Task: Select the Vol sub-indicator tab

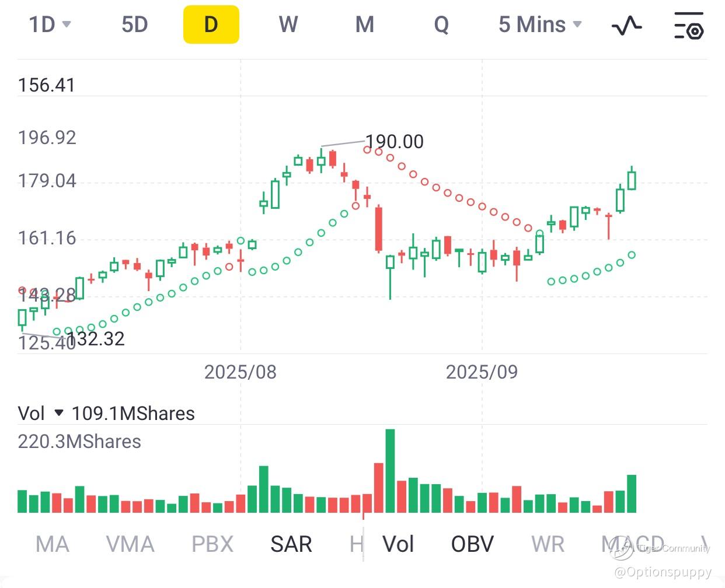Action: click(x=398, y=544)
